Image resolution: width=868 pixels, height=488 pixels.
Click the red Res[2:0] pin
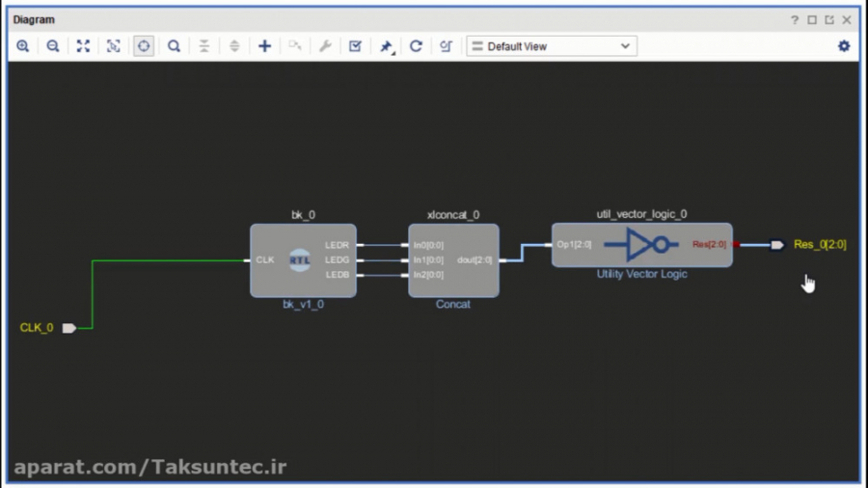point(709,245)
